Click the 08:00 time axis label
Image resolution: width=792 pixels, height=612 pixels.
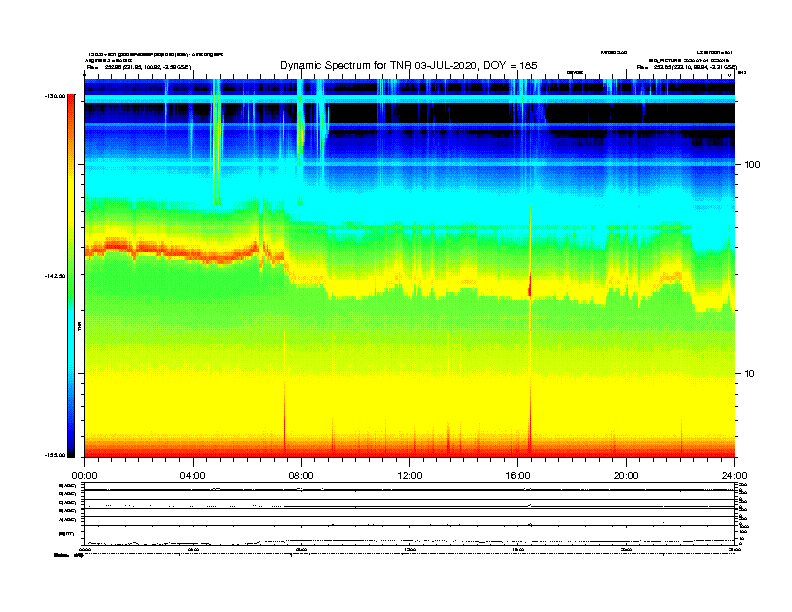pos(301,476)
